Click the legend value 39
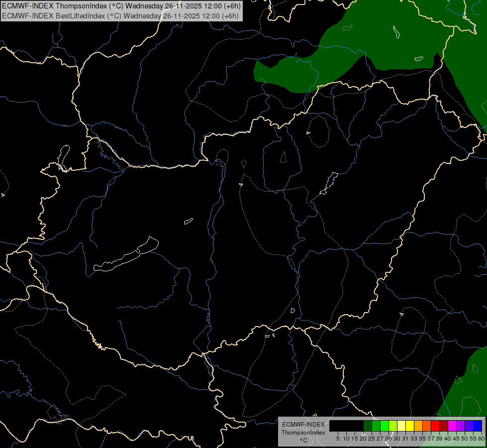The width and height of the screenshot is (487, 448). tap(439, 439)
